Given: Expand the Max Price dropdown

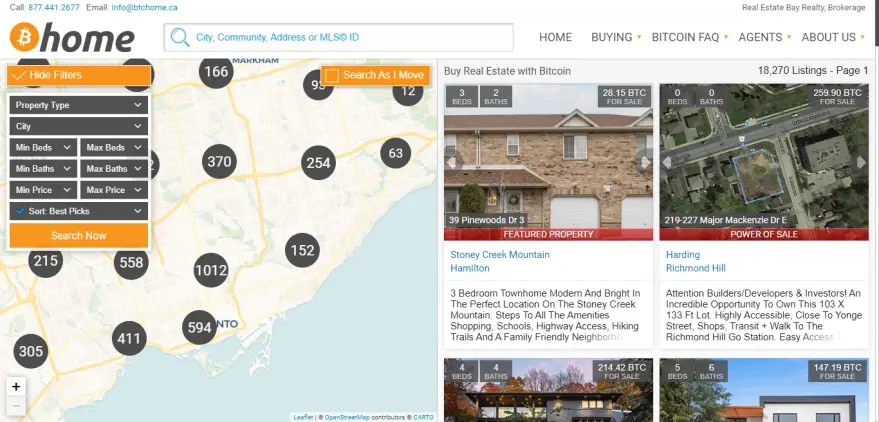Looking at the screenshot, I should (x=114, y=190).
